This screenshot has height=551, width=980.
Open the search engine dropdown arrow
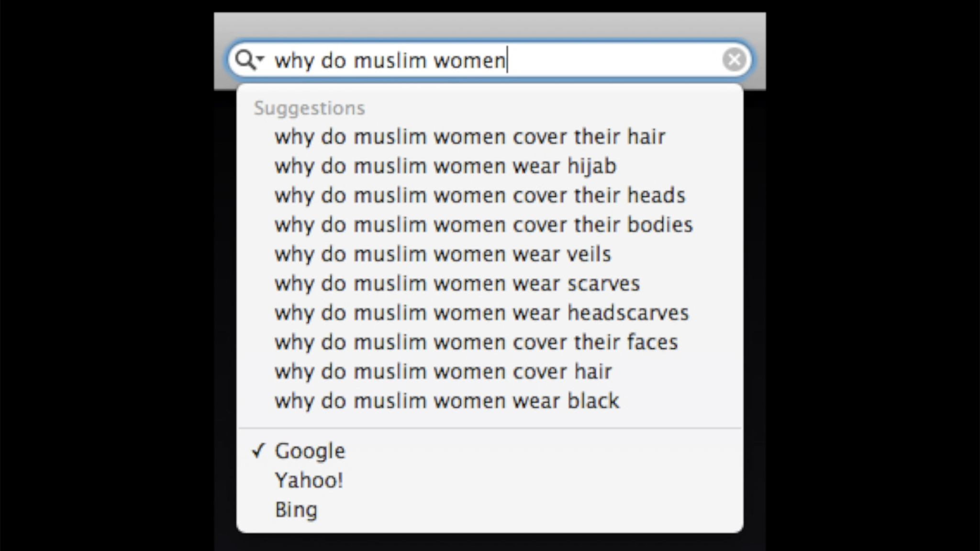(260, 59)
